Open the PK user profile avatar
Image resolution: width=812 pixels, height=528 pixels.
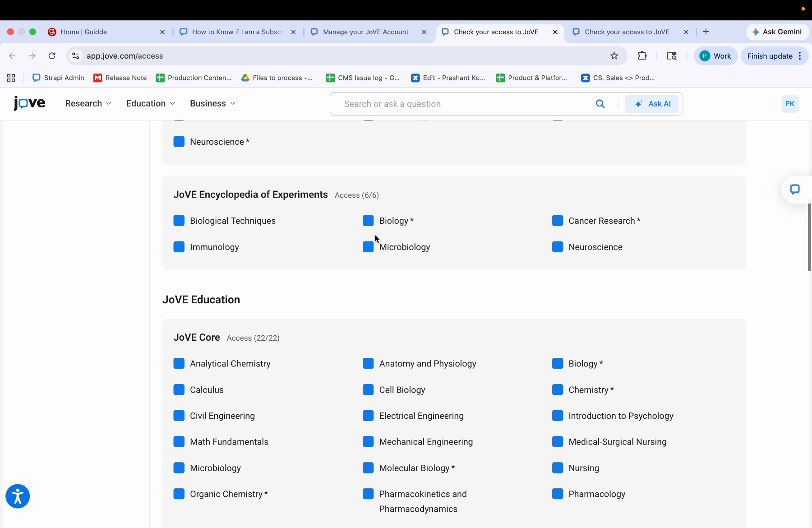789,104
